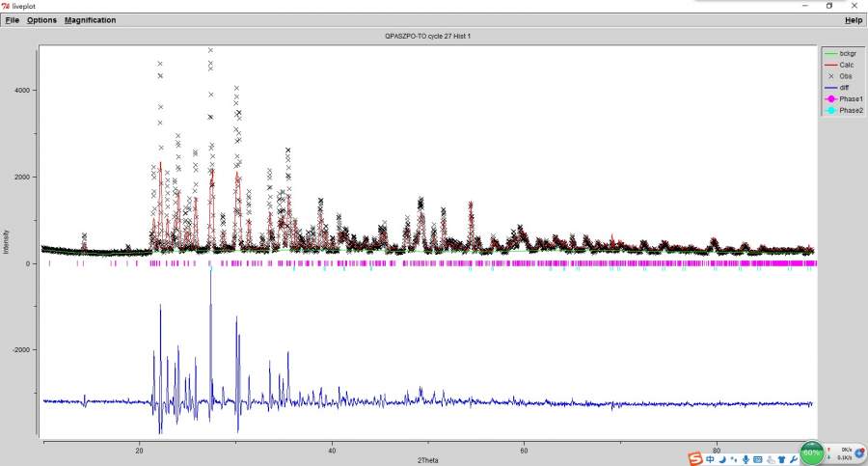Open the File menu

click(x=13, y=20)
